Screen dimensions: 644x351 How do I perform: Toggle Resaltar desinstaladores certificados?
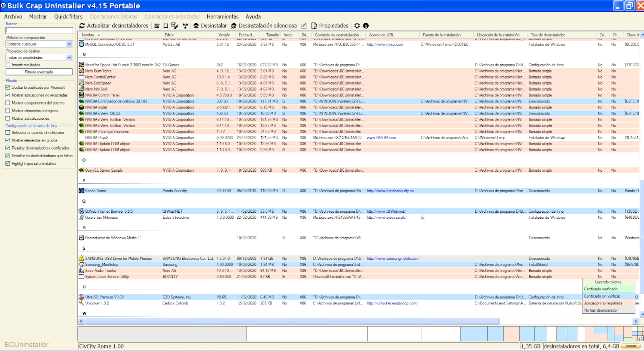(8, 148)
